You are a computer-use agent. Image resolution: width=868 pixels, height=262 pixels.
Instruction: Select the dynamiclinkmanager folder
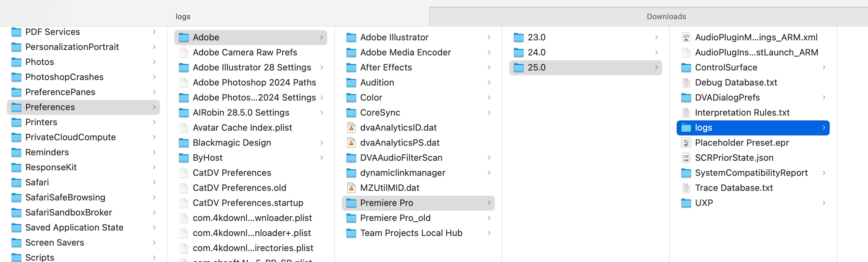pos(418,173)
